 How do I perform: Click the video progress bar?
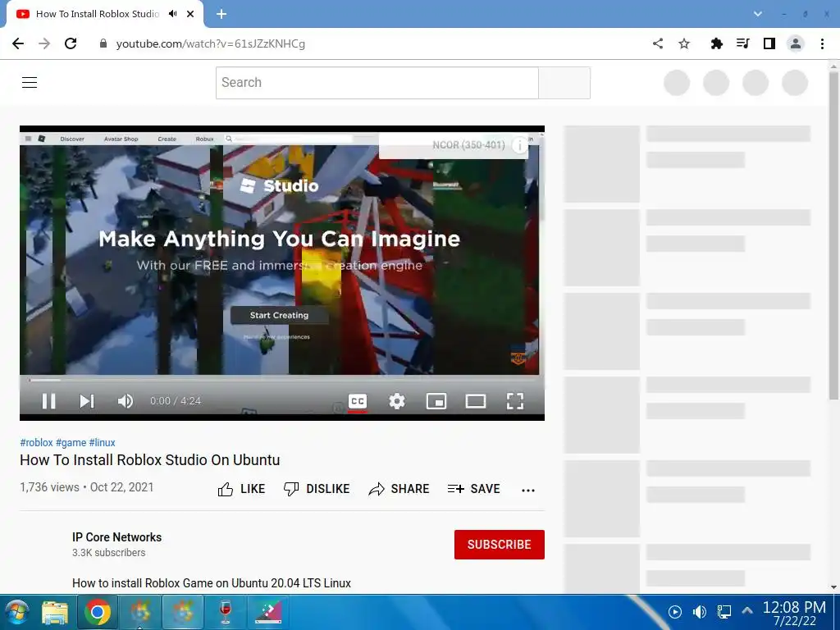pyautogui.click(x=282, y=380)
